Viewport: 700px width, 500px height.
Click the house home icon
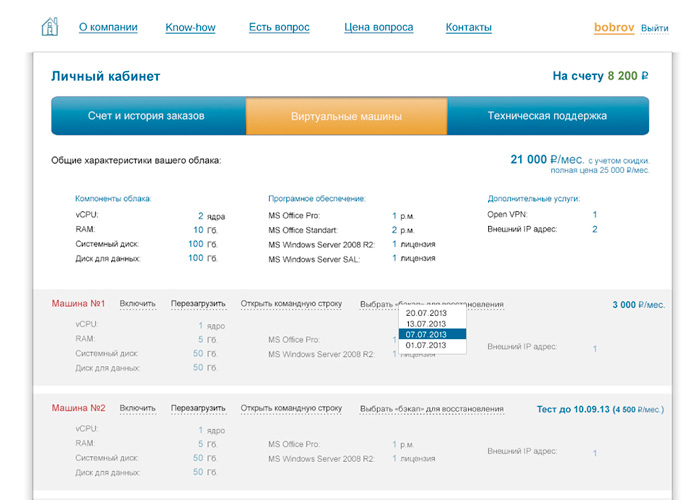(50, 27)
